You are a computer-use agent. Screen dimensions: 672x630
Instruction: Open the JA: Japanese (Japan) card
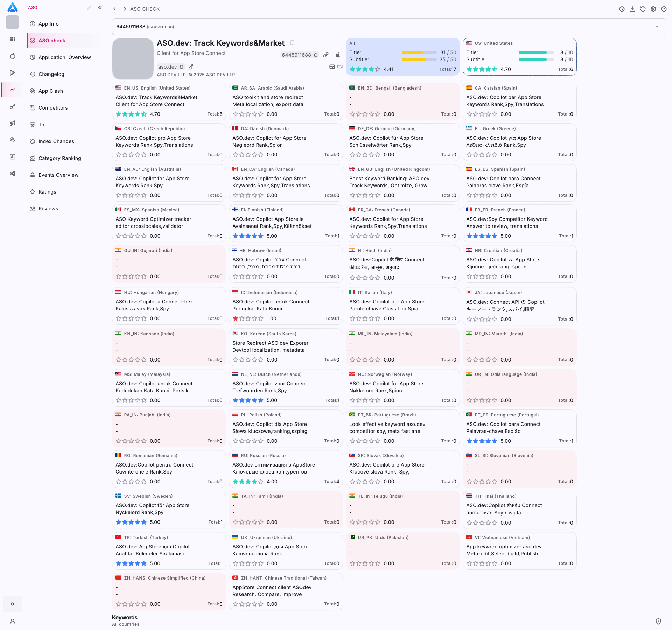tap(520, 306)
